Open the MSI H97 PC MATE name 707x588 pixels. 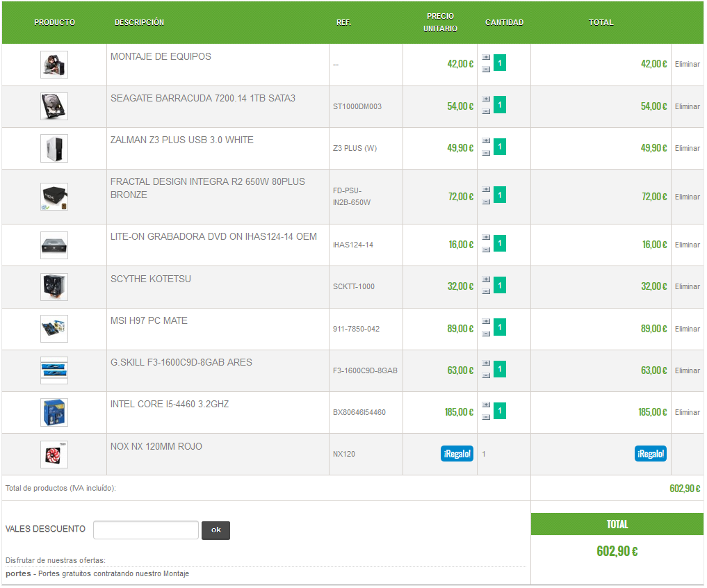click(149, 321)
